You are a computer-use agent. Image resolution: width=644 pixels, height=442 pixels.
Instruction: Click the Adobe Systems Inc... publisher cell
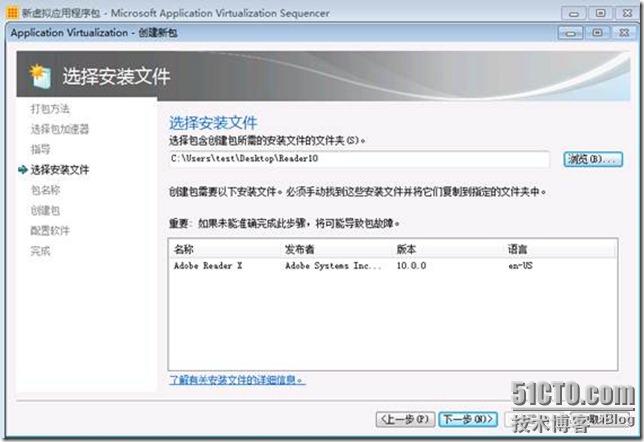click(334, 266)
